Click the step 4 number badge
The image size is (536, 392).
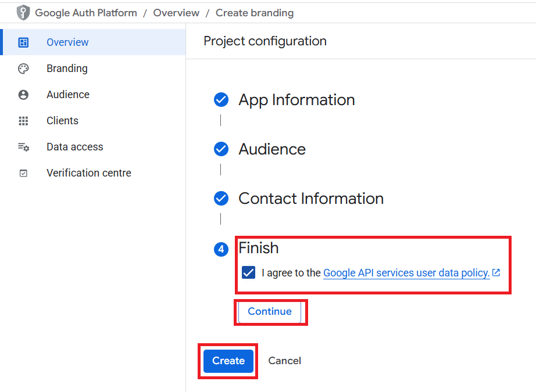(221, 249)
